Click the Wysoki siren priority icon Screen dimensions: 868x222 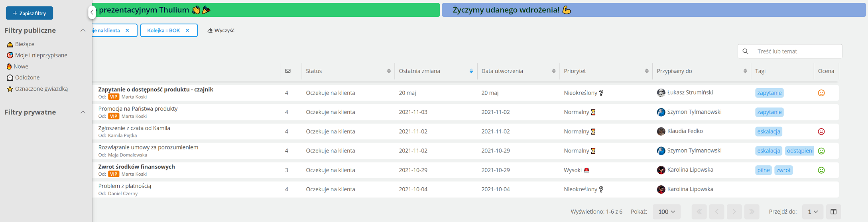click(x=587, y=170)
